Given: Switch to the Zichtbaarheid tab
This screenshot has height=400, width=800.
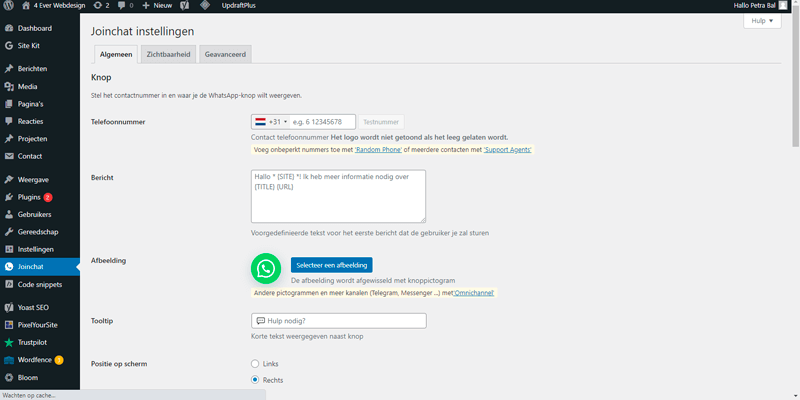Looking at the screenshot, I should [168, 53].
